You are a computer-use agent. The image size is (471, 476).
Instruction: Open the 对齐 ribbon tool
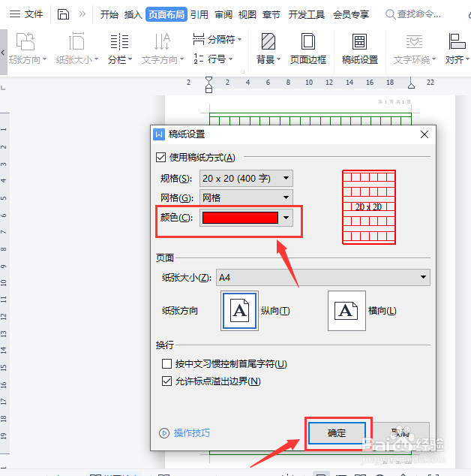coord(457,49)
